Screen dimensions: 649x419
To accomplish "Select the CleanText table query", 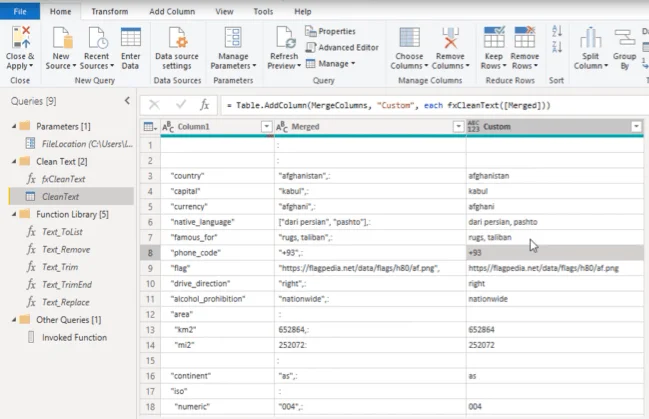I will (x=71, y=196).
